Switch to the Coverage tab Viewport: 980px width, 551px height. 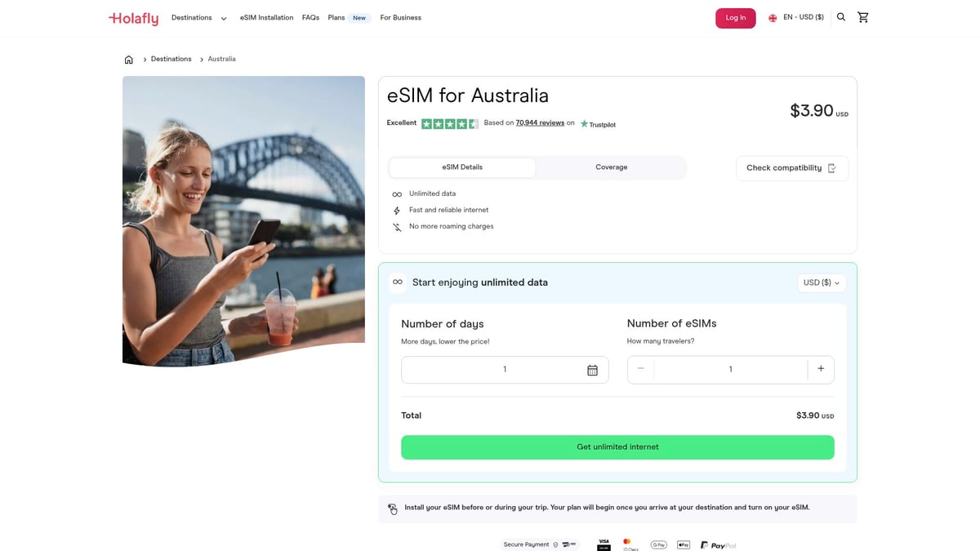(611, 167)
